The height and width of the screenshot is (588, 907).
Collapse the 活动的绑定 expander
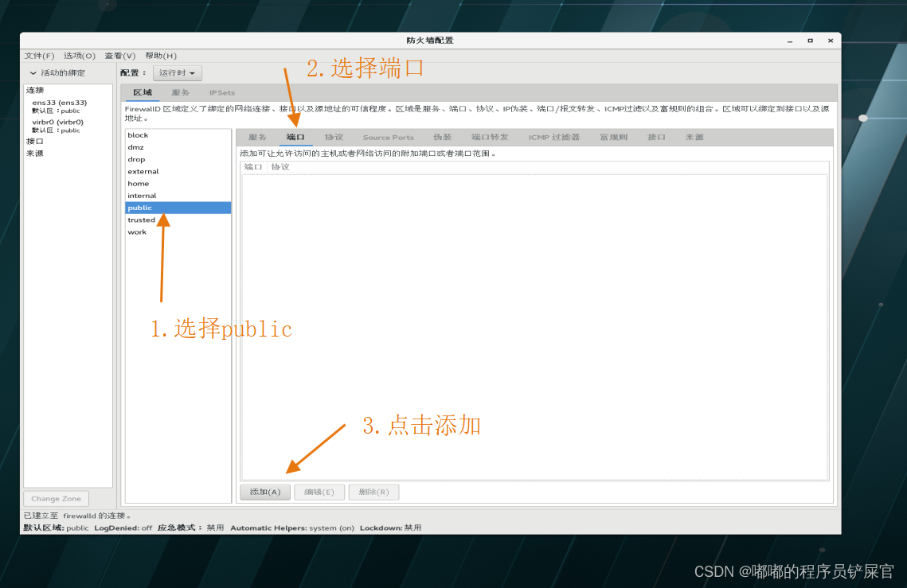pos(33,73)
